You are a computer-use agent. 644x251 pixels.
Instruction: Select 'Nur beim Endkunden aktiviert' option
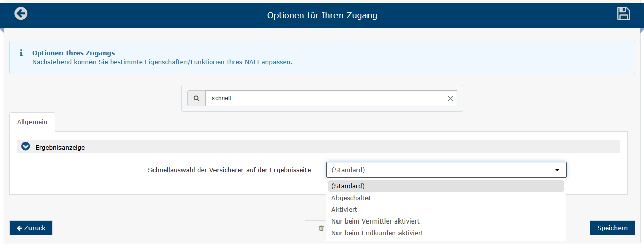point(377,233)
